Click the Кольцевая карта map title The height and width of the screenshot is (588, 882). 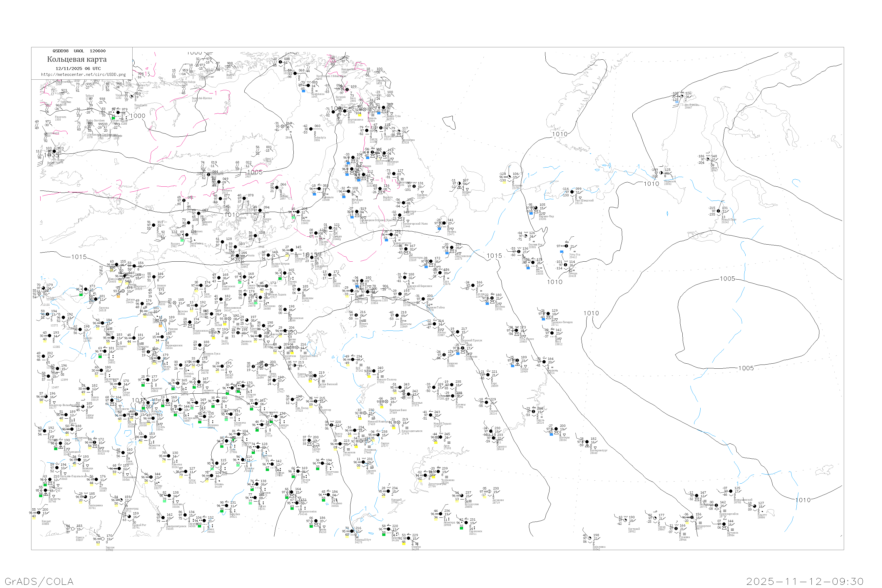(77, 59)
